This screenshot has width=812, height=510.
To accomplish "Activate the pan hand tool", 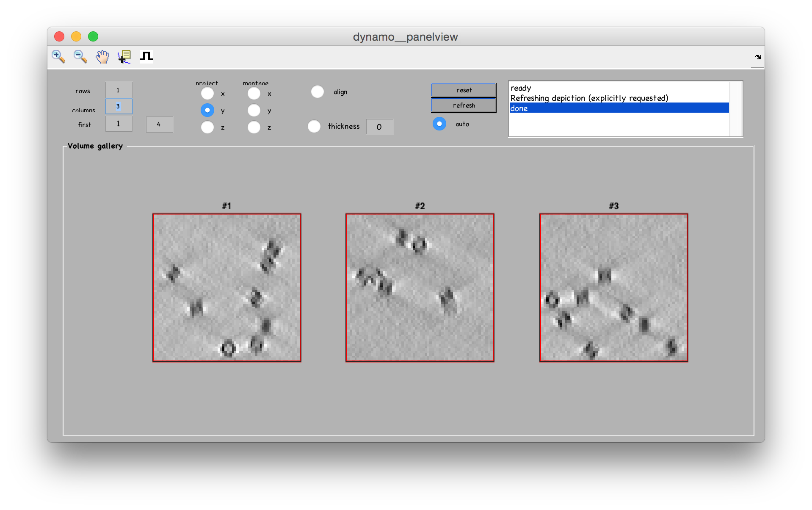I will [102, 56].
